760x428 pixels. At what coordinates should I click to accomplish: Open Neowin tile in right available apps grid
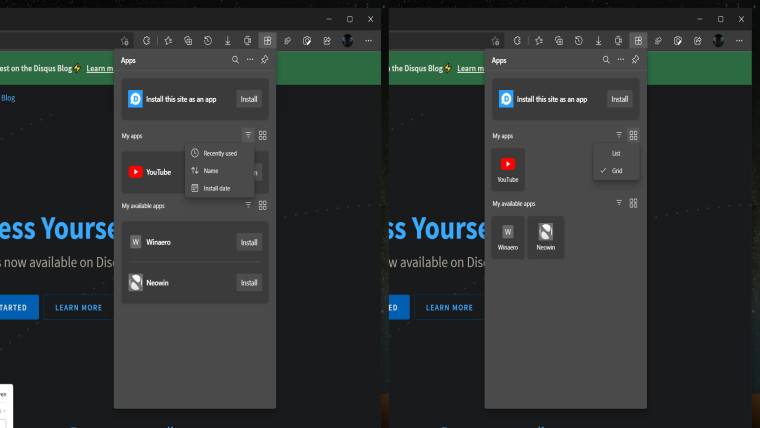click(x=546, y=238)
